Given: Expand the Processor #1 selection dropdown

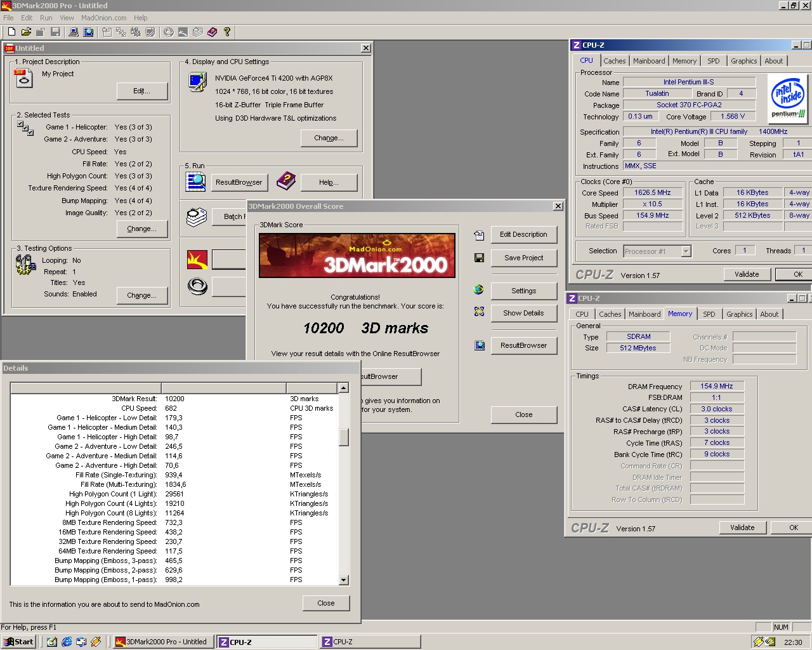Looking at the screenshot, I should pos(686,251).
